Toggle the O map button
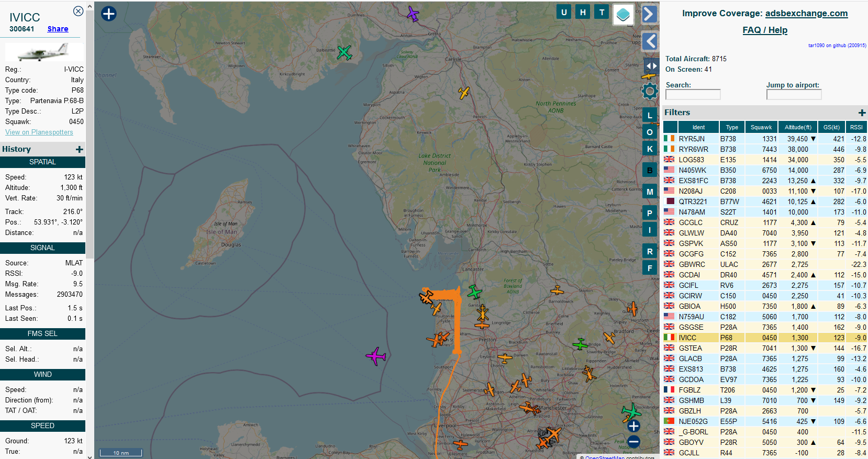This screenshot has height=459, width=868. [x=650, y=132]
